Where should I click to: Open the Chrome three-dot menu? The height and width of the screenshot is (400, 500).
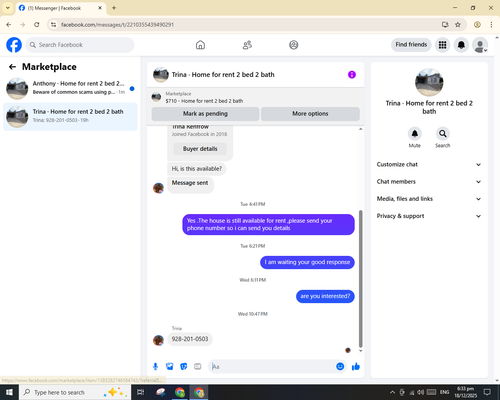coord(491,25)
